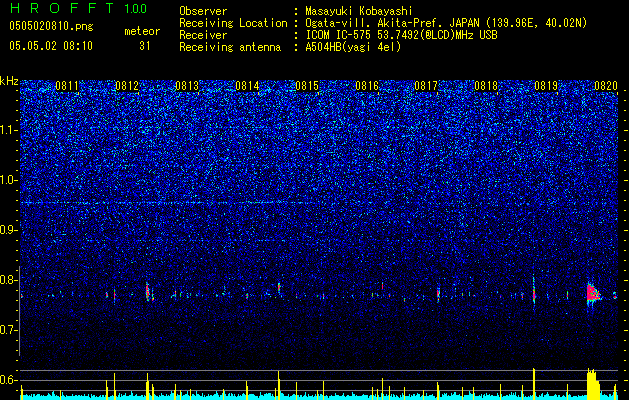Click the 0815 time marker
Screen dimensions: 629x400
pos(307,86)
